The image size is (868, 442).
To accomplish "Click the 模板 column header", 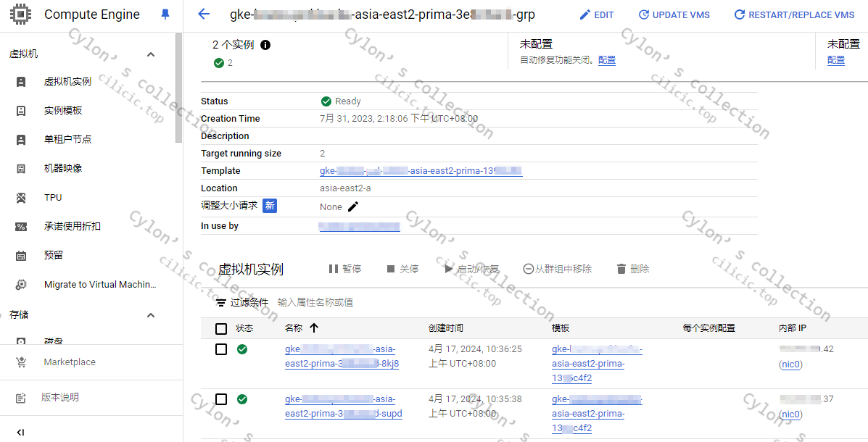I will [x=561, y=328].
